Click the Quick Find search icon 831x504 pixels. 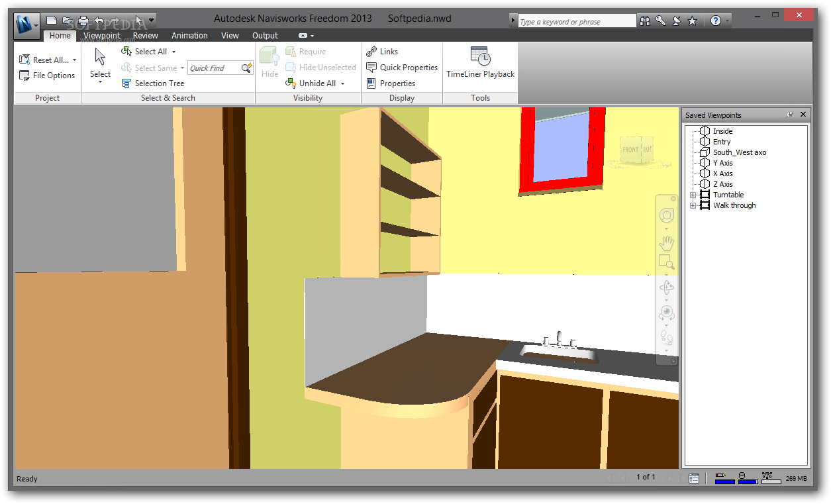coord(247,68)
